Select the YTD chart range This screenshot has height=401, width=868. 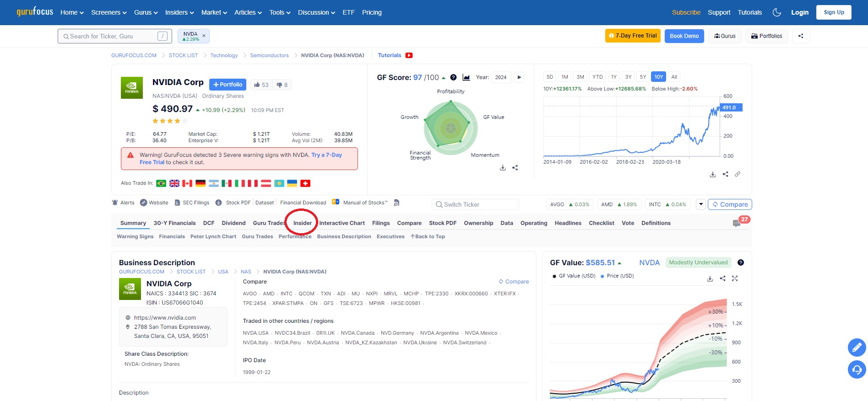click(597, 77)
